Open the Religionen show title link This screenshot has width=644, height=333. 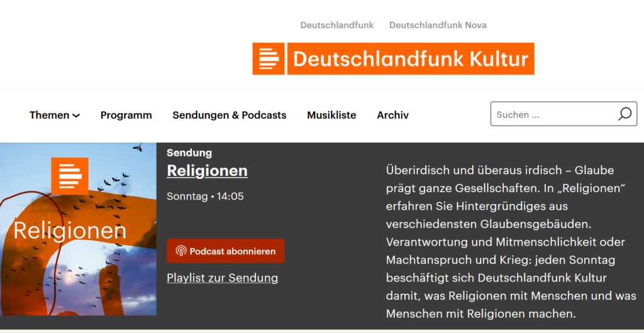click(x=207, y=171)
